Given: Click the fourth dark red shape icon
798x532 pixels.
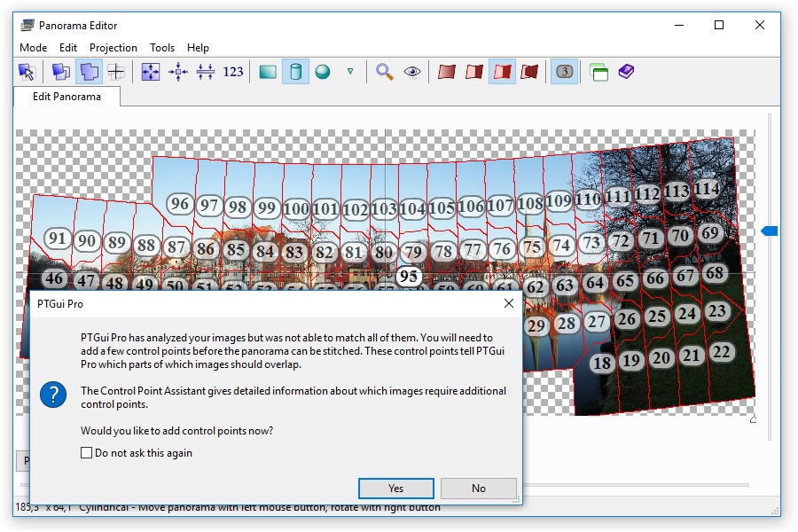Looking at the screenshot, I should (529, 72).
